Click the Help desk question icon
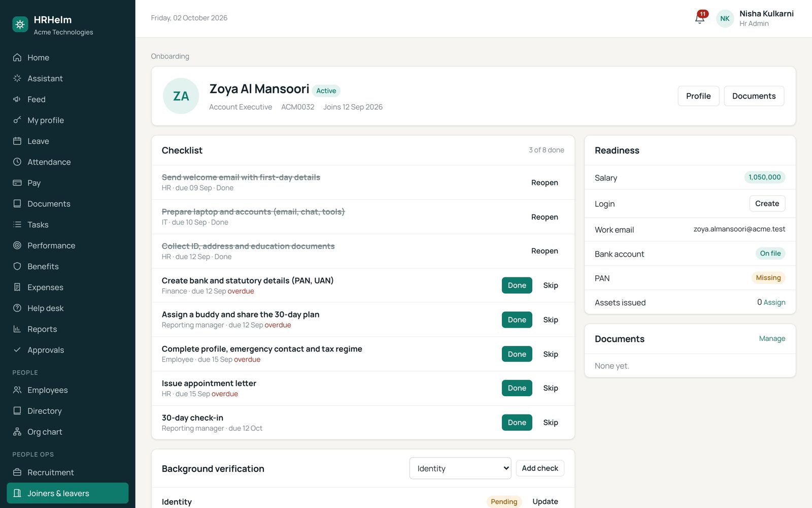The image size is (812, 508). click(x=17, y=308)
